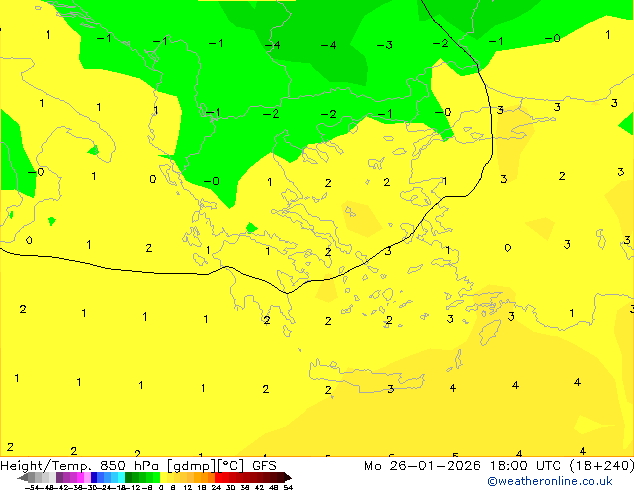Pick the cyan legend color band
Image resolution: width=634 pixels, height=490 pixels.
(121, 477)
